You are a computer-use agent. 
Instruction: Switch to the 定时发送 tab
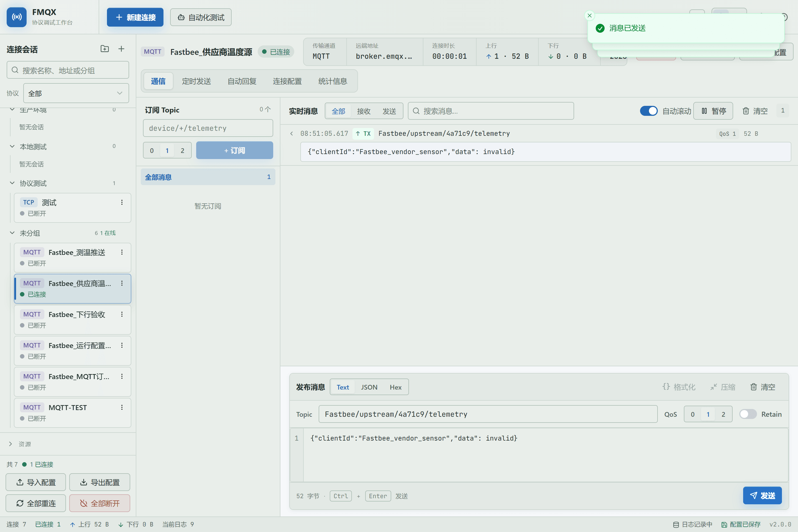point(196,81)
